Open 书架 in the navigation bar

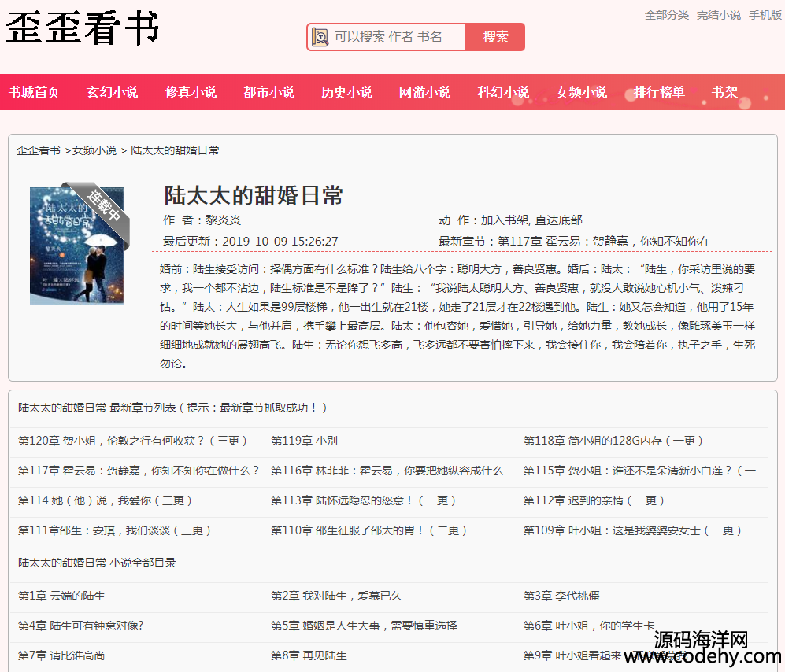click(x=724, y=92)
